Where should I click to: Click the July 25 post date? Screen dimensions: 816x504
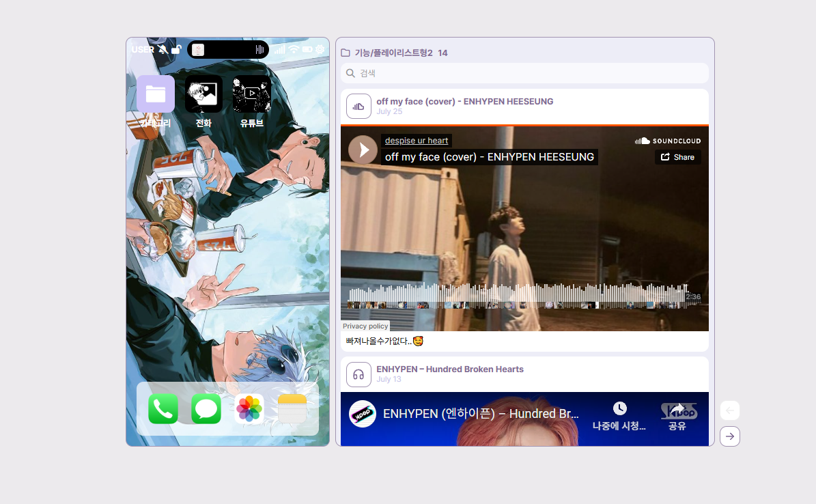[x=389, y=111]
